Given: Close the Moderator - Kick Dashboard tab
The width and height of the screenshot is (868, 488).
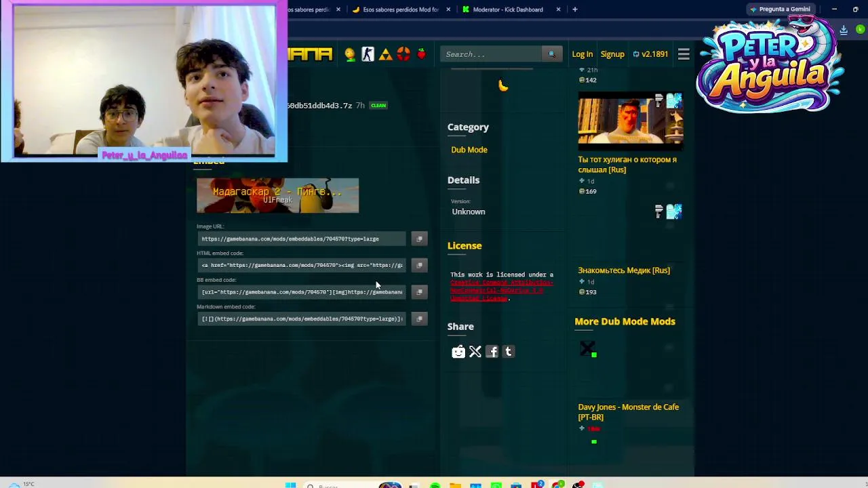Looking at the screenshot, I should coord(558,9).
